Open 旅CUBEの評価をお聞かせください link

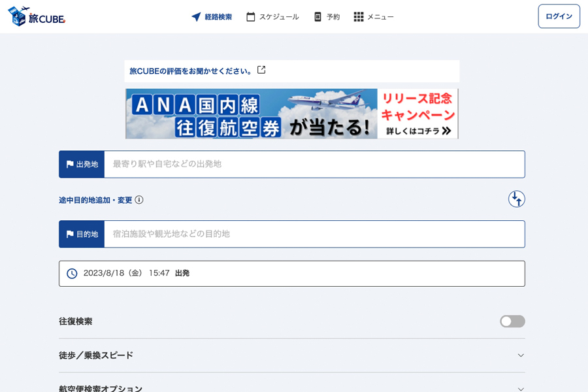point(191,71)
